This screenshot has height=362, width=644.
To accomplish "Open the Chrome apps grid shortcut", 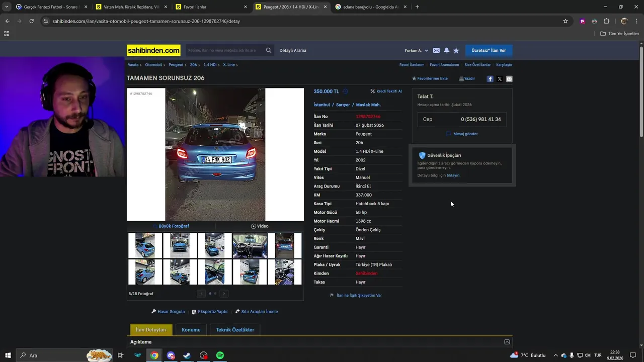I will 7,34.
